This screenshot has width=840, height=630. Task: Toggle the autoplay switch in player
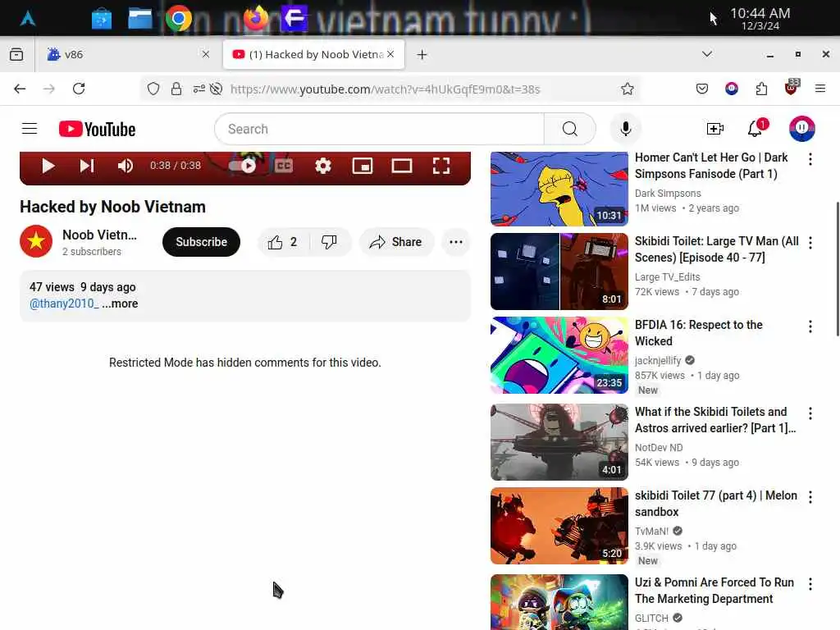[242, 166]
